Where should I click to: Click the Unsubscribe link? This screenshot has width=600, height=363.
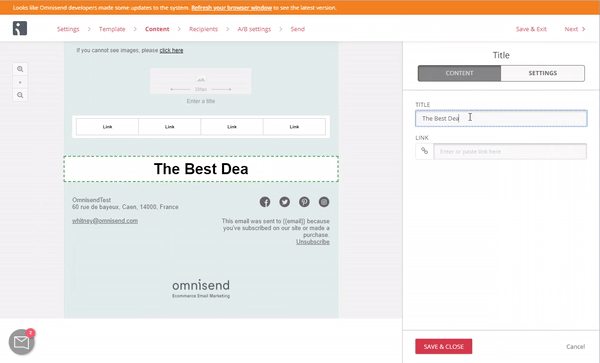click(313, 242)
